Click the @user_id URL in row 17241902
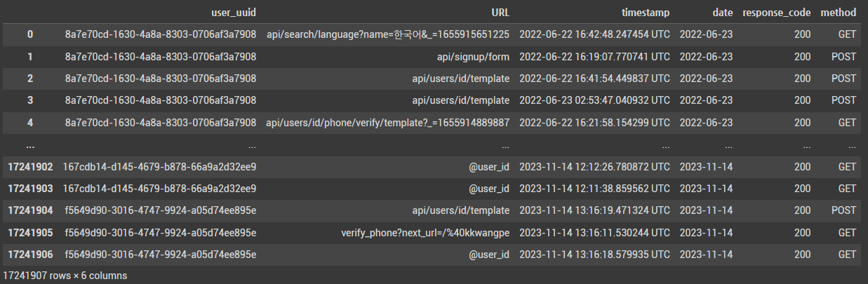Screen dimensions: 868x284 [x=489, y=166]
